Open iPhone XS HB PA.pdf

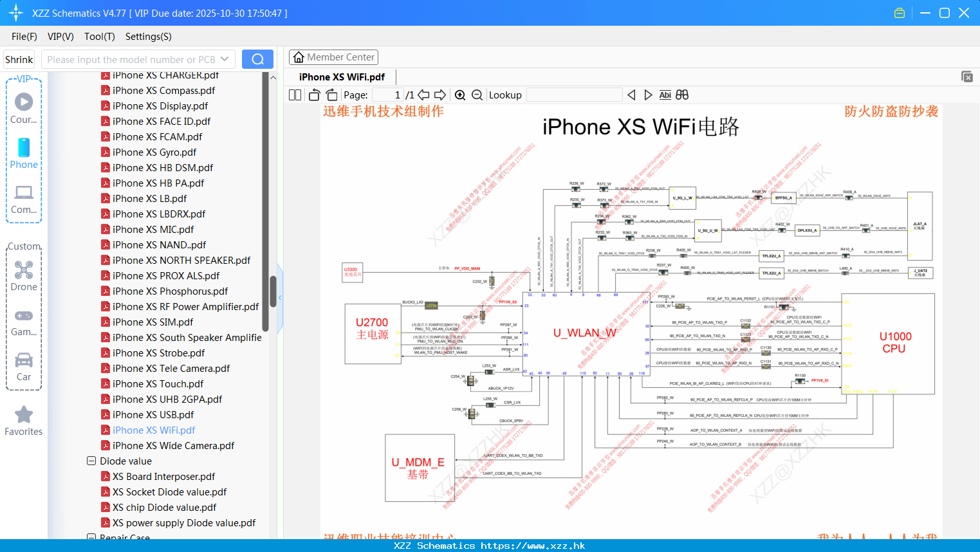pos(158,183)
